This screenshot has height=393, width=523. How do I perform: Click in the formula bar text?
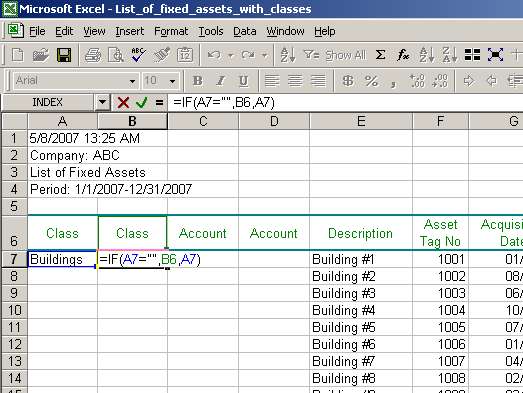click(x=224, y=102)
